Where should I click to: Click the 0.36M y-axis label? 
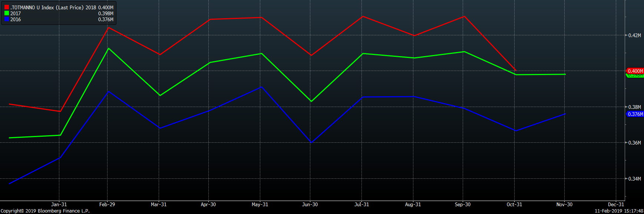pos(634,143)
